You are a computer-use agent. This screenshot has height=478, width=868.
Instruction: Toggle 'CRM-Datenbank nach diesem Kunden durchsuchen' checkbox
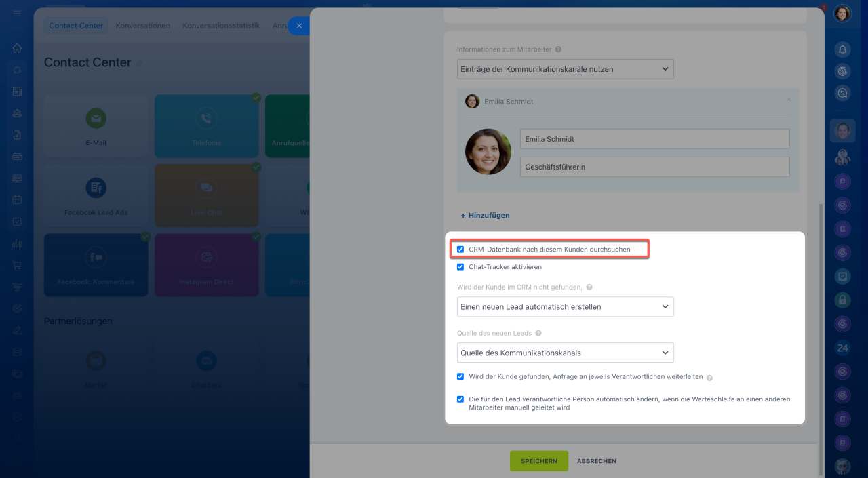[x=460, y=250]
